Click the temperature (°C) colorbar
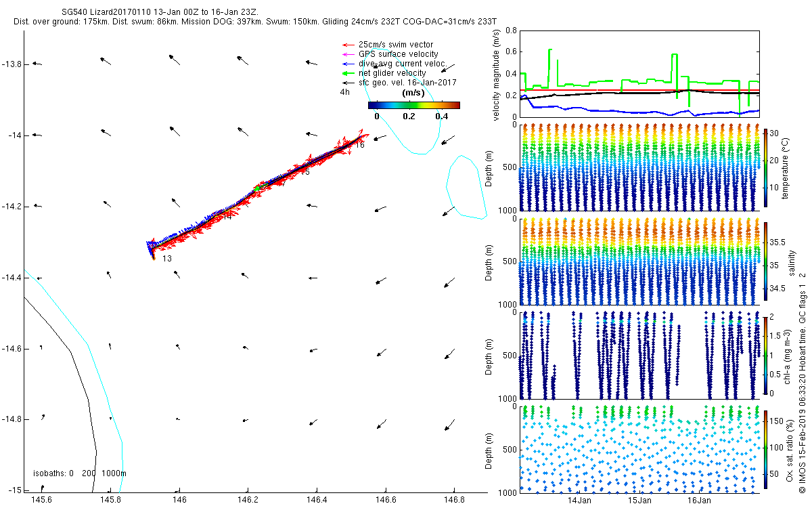Screen dimensions: 812x508 [766, 167]
